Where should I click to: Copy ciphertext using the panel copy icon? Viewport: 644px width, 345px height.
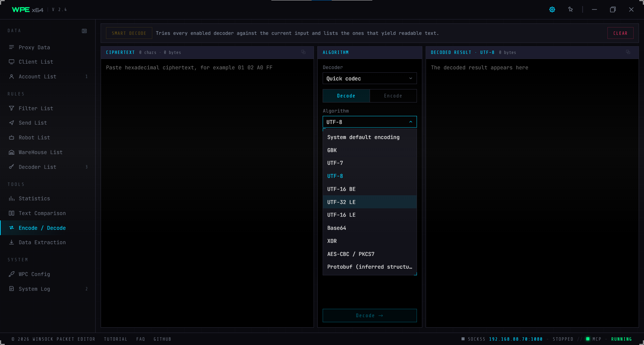303,52
